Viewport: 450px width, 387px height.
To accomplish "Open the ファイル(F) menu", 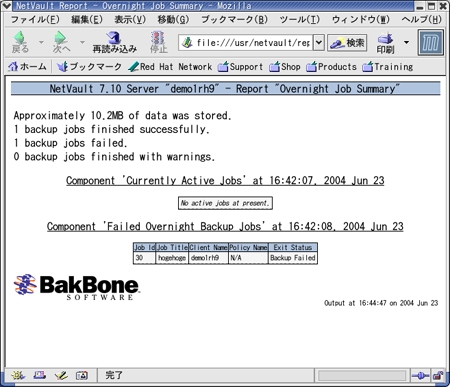I will 35,20.
